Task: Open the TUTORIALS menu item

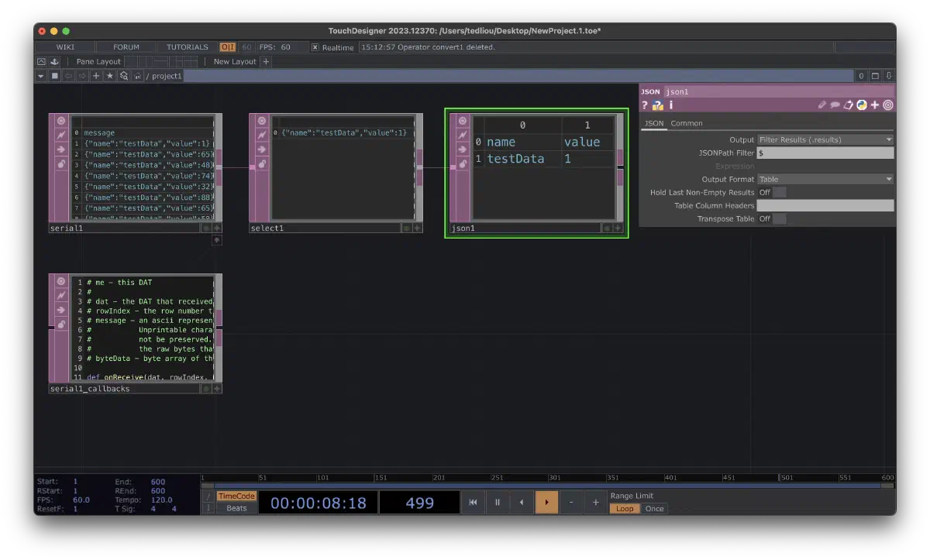Action: (x=187, y=47)
